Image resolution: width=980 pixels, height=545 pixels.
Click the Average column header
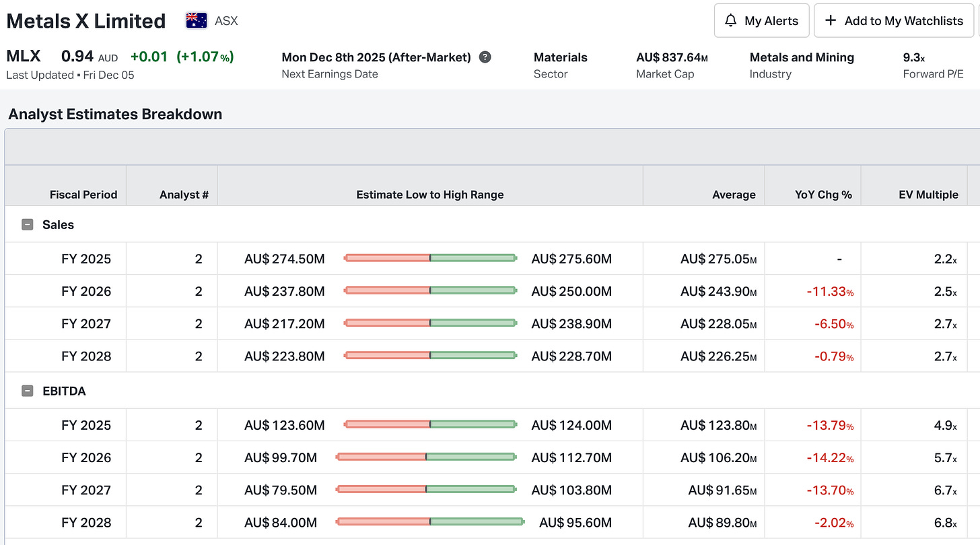(x=734, y=195)
